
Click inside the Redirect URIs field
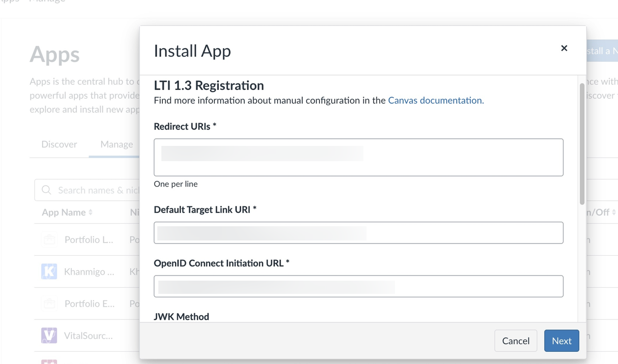pos(358,157)
